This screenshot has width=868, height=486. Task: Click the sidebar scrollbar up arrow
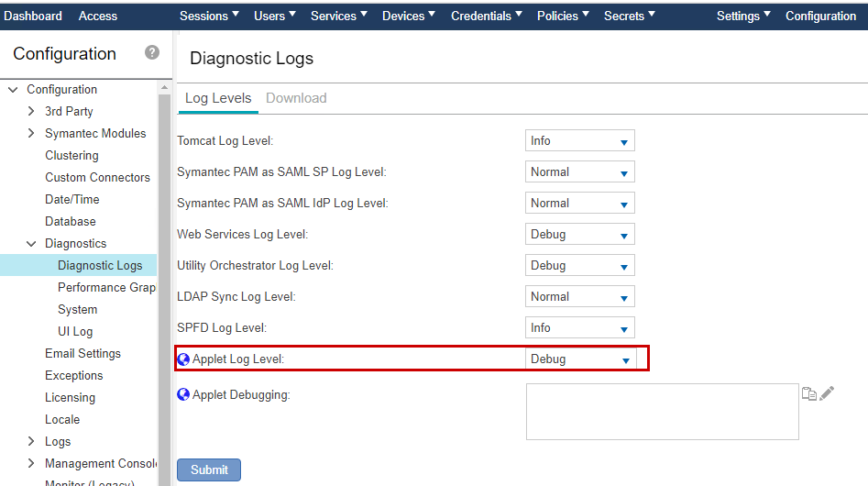click(x=164, y=87)
